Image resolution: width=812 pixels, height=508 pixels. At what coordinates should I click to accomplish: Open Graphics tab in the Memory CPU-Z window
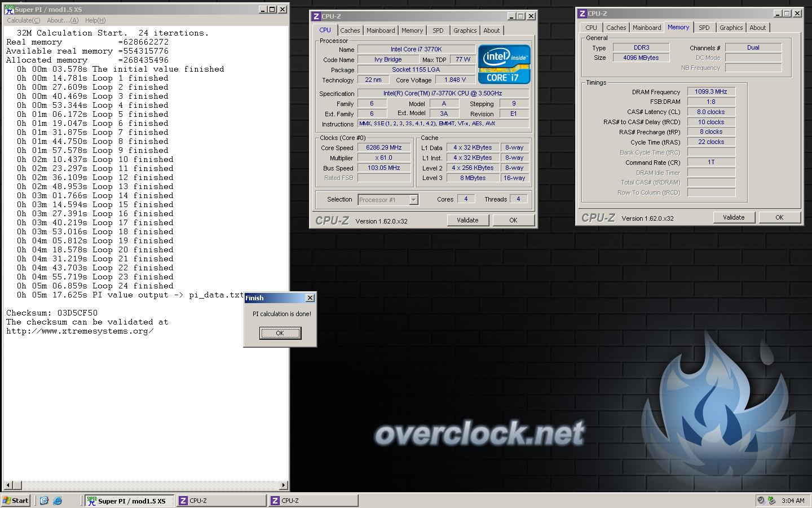[x=731, y=28]
